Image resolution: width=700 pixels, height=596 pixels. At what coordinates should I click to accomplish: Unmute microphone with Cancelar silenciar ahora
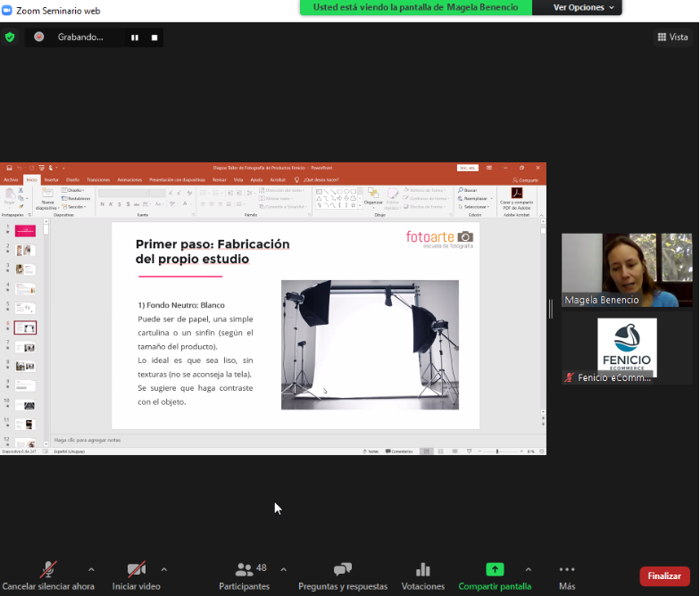click(48, 569)
